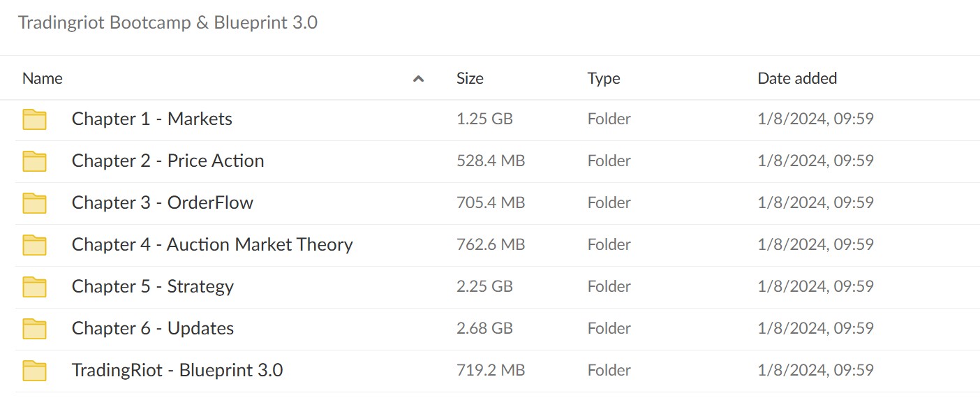The height and width of the screenshot is (414, 980).
Task: Sort files by the Name column header
Action: click(43, 78)
